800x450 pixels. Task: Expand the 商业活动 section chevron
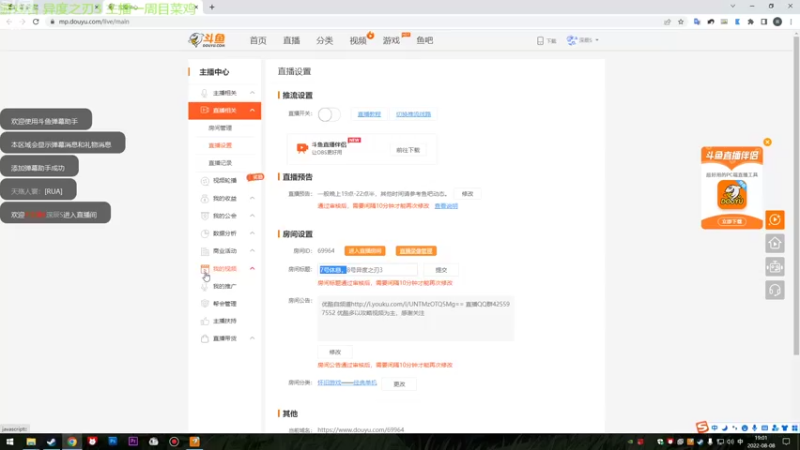(x=252, y=251)
